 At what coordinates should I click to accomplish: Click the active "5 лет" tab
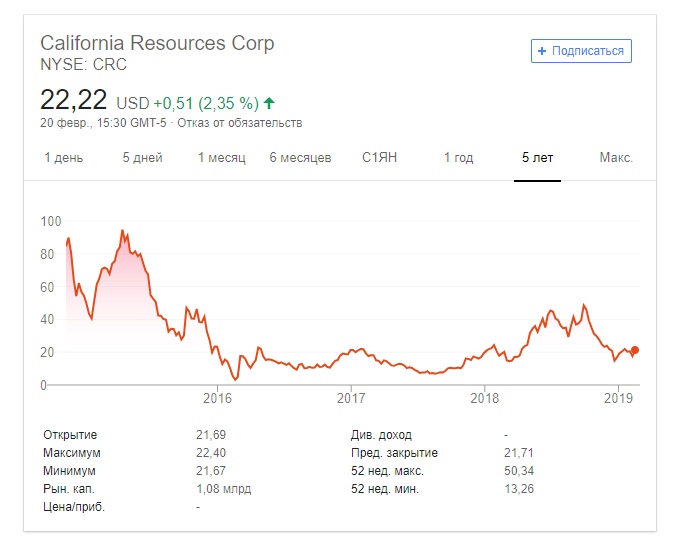537,158
